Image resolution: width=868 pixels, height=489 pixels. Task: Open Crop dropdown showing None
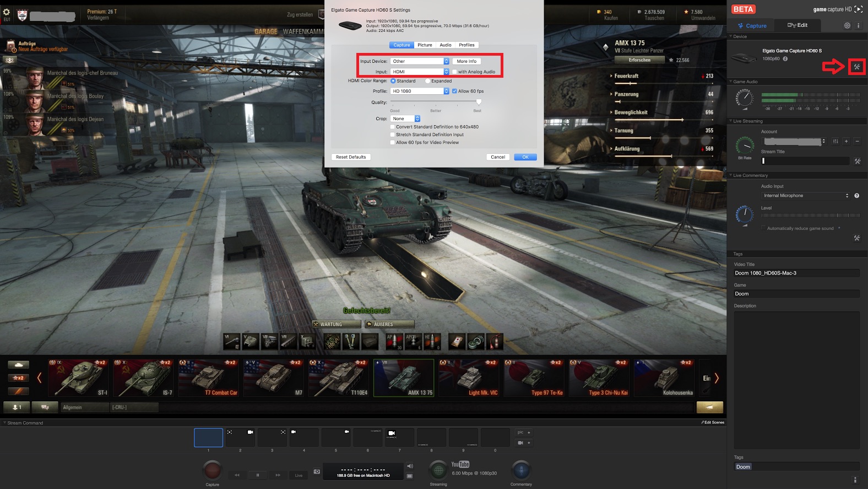pyautogui.click(x=405, y=119)
